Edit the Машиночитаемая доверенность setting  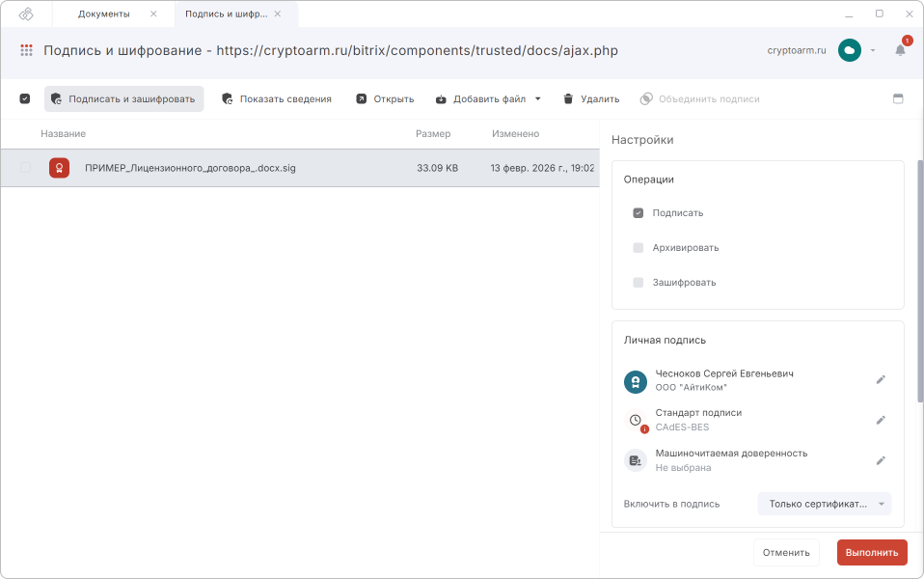pyautogui.click(x=880, y=460)
